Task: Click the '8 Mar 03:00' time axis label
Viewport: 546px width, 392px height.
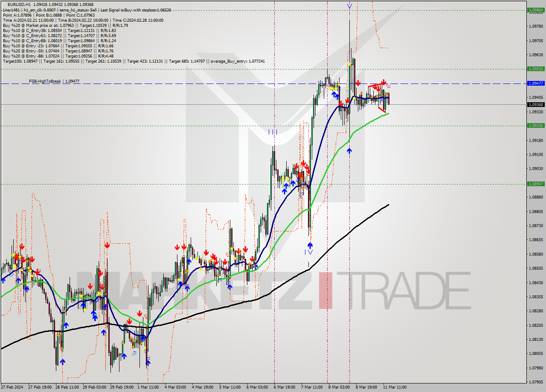Action: tap(339, 387)
